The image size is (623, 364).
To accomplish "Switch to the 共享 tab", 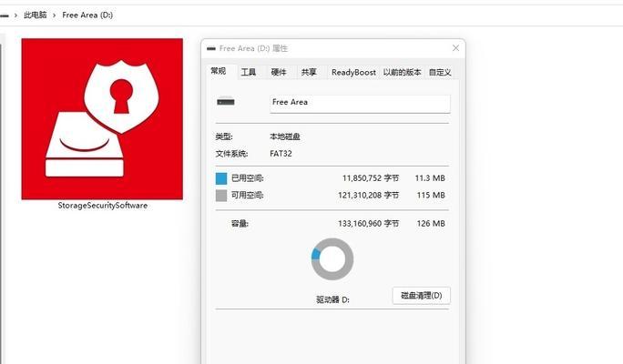I will click(309, 72).
